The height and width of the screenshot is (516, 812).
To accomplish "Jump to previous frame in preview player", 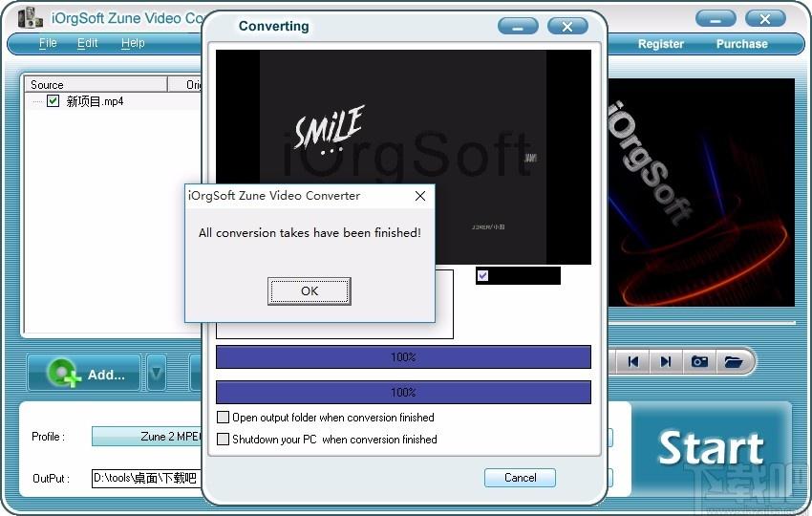I will coord(632,361).
